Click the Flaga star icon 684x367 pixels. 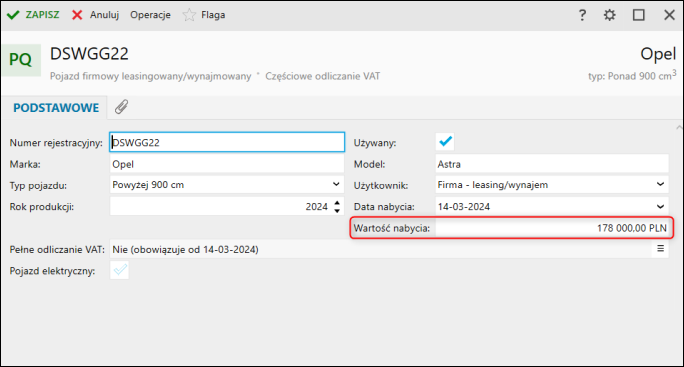189,15
